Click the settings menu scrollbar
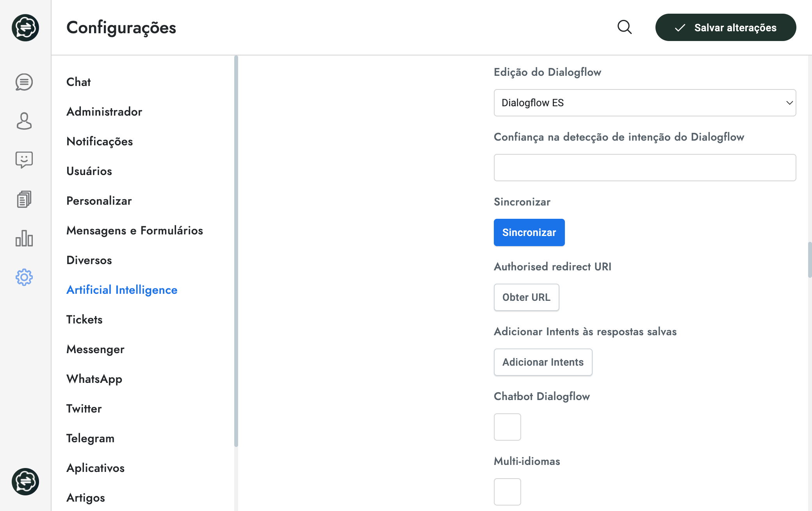 (236, 251)
